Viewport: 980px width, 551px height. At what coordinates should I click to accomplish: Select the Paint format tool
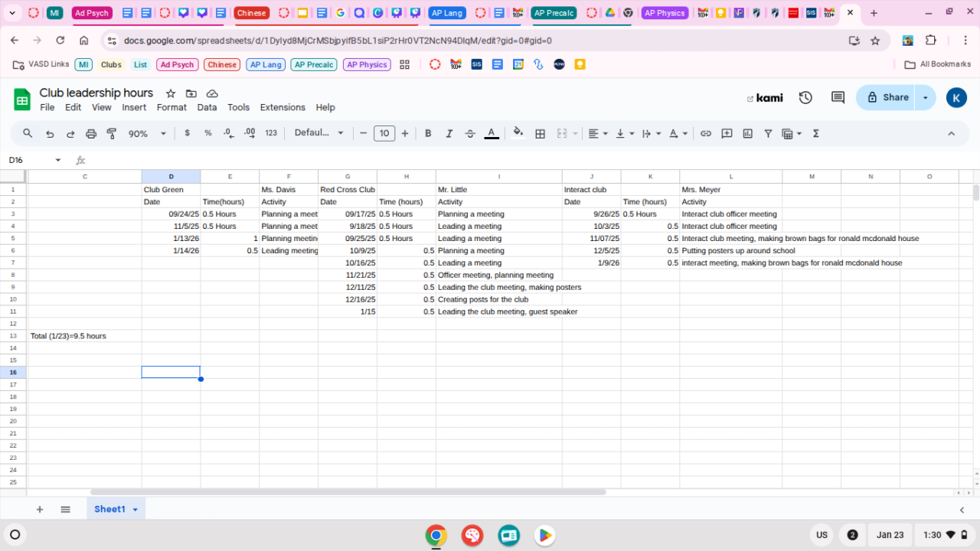112,133
